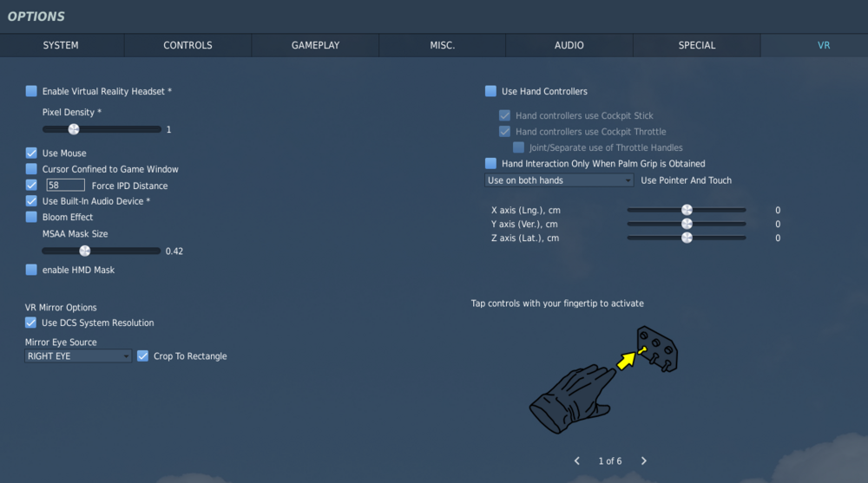Click the Y axis (Ver.) slider handle
Screen dimensions: 868x483
pyautogui.click(x=687, y=224)
